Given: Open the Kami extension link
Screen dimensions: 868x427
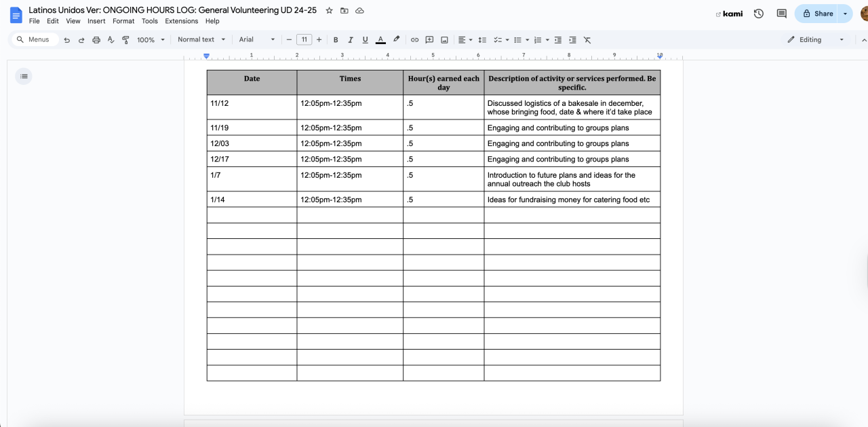Looking at the screenshot, I should [x=730, y=14].
